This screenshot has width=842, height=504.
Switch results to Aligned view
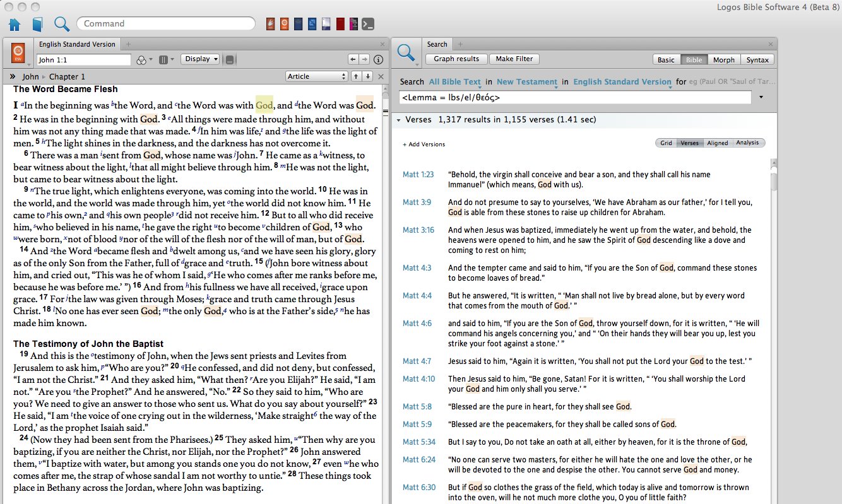tap(717, 143)
